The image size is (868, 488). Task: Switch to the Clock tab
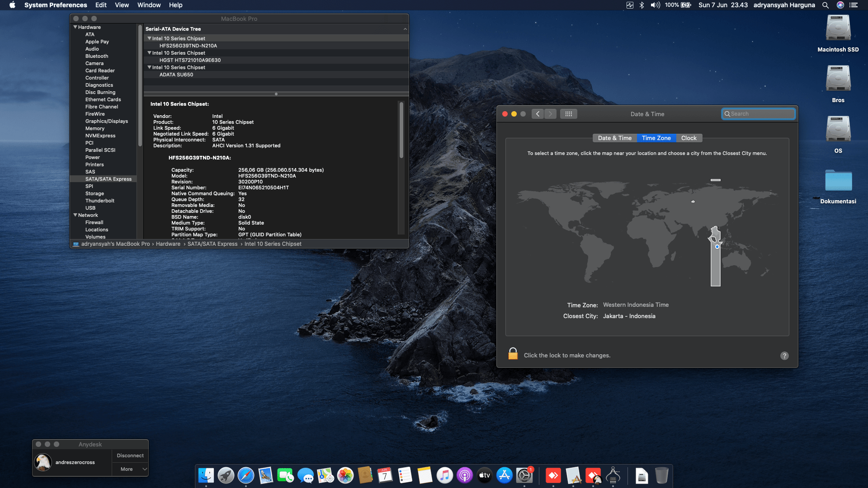pos(689,138)
